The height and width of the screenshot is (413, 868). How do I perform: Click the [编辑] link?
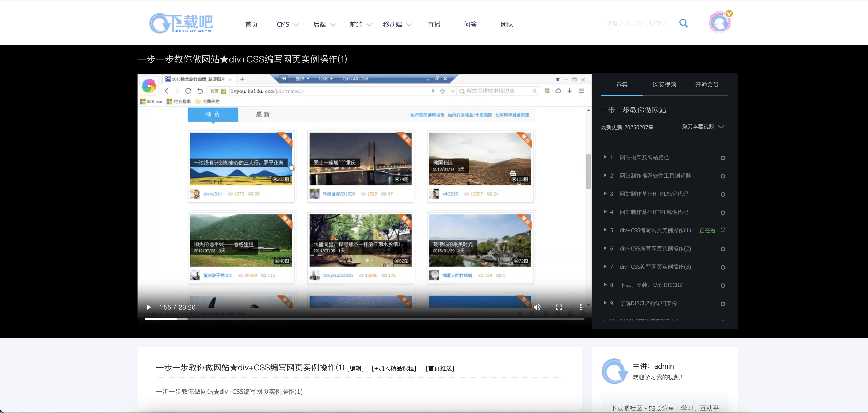[x=356, y=368]
